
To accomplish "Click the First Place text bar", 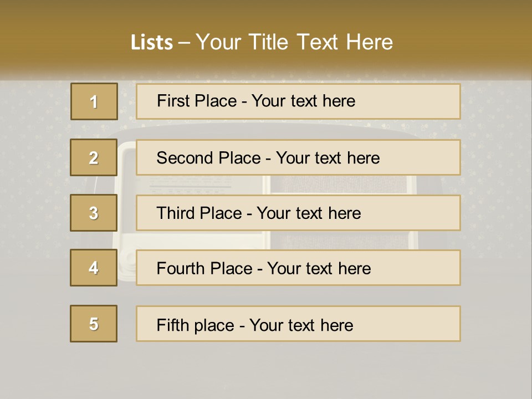I will (x=298, y=101).
